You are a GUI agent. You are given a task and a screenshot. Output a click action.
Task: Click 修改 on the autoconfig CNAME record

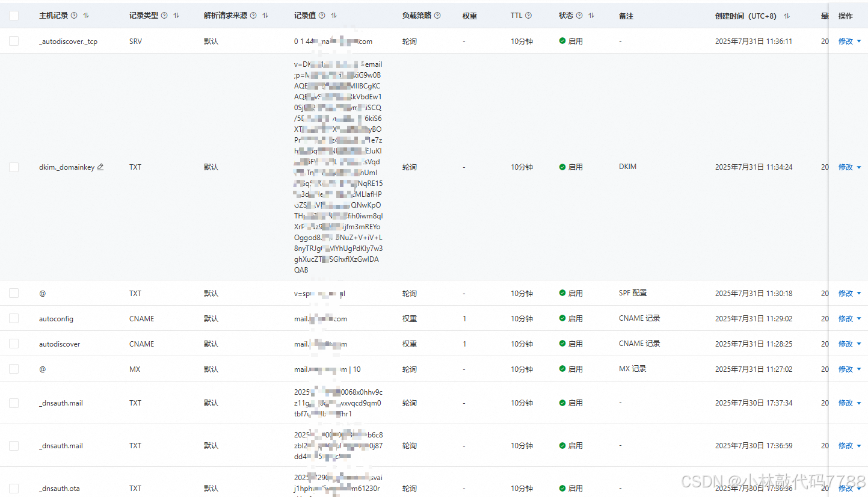[x=846, y=318]
